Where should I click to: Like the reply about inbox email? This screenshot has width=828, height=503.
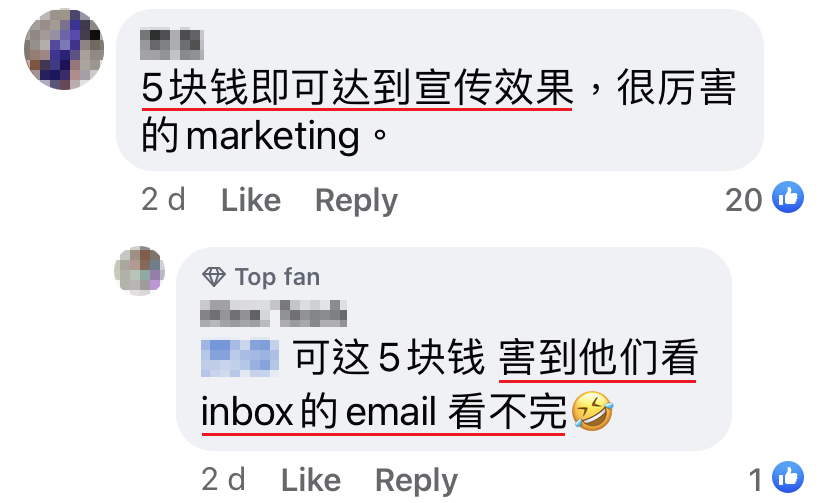coord(311,480)
